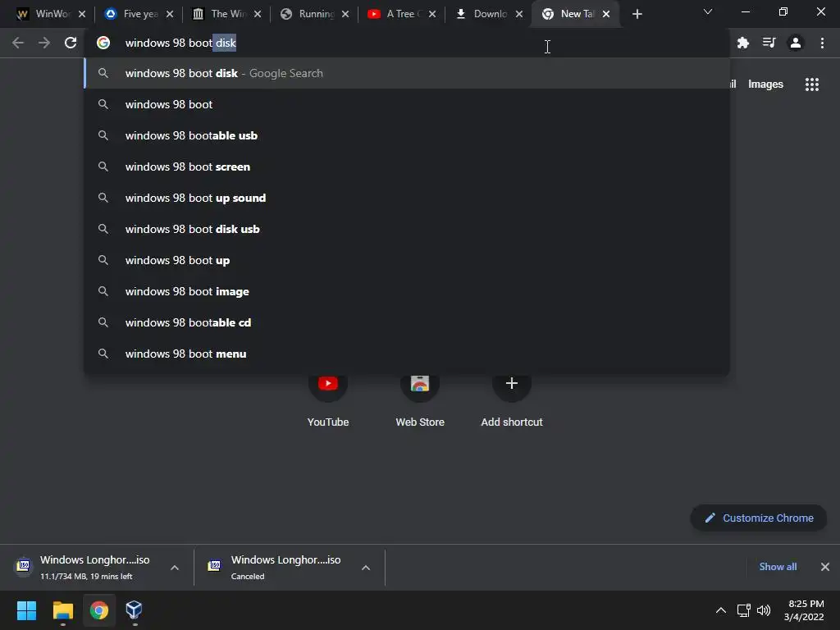The width and height of the screenshot is (840, 630).
Task: Open the media control icon in toolbar
Action: point(769,43)
